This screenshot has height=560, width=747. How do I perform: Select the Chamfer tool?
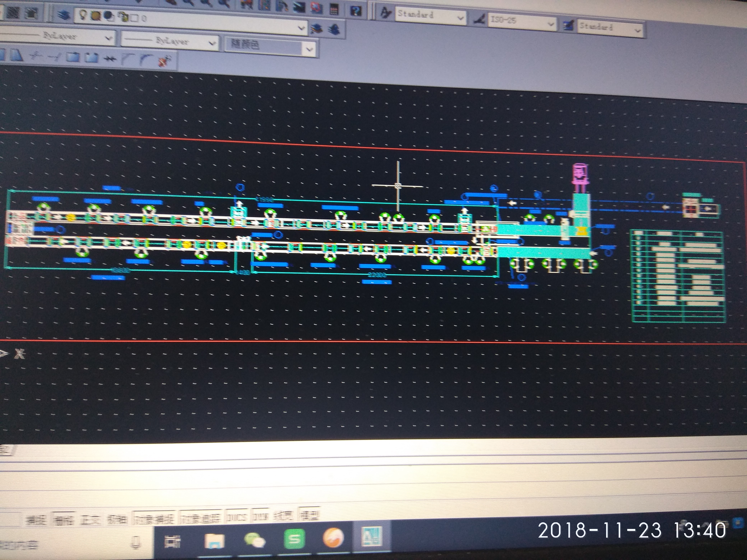coord(128,59)
